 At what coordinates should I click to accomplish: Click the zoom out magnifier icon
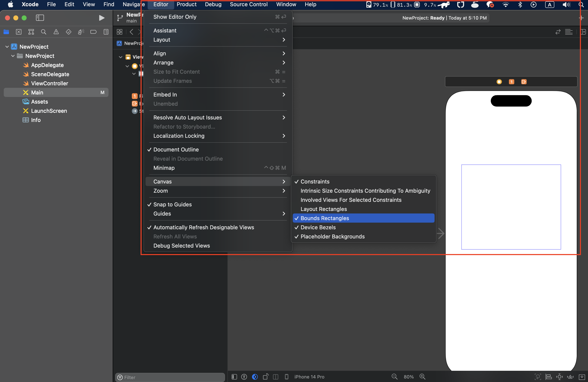(x=395, y=377)
